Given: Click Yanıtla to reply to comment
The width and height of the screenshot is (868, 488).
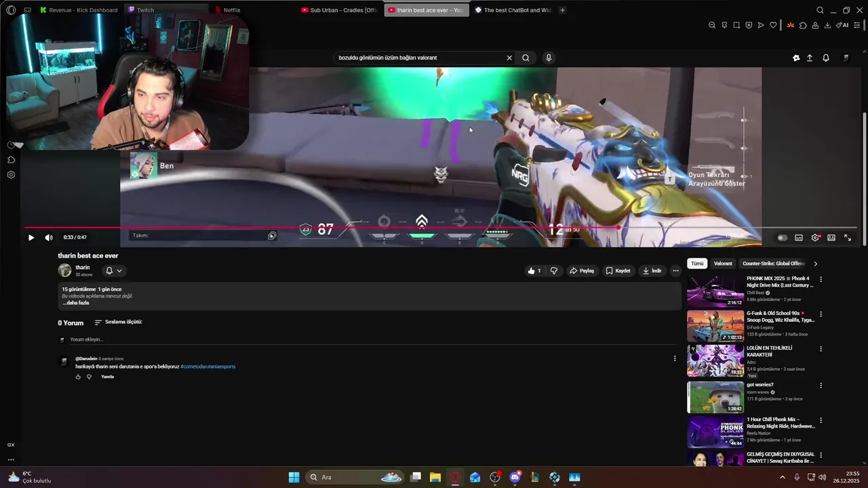Looking at the screenshot, I should [107, 377].
